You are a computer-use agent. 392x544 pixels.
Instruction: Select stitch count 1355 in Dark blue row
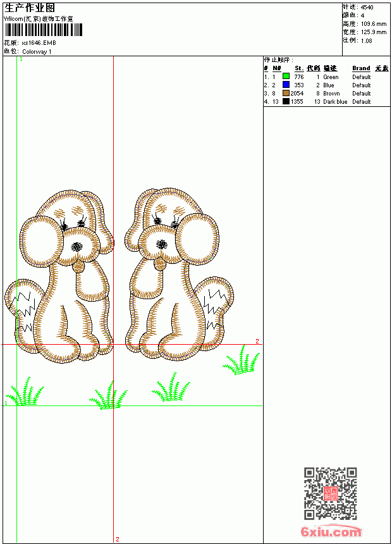pyautogui.click(x=297, y=102)
